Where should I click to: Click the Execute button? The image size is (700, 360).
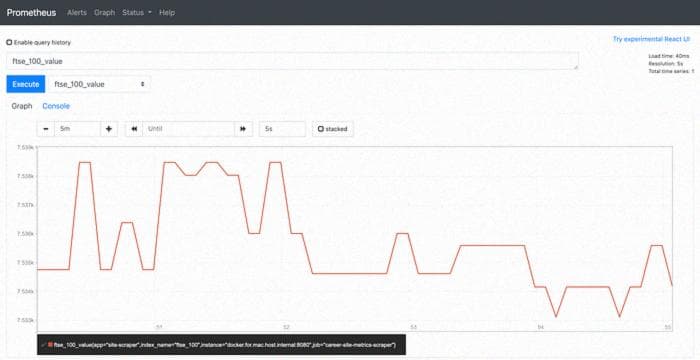25,84
